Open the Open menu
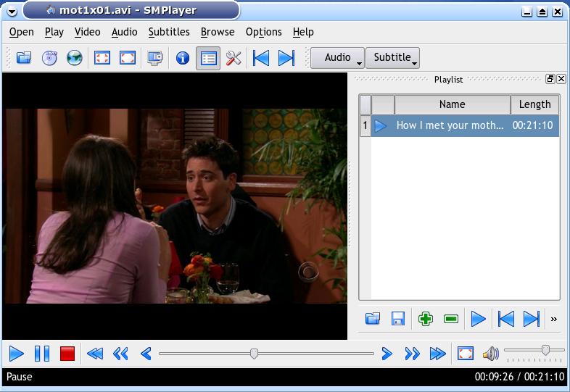The height and width of the screenshot is (392, 570). point(22,32)
